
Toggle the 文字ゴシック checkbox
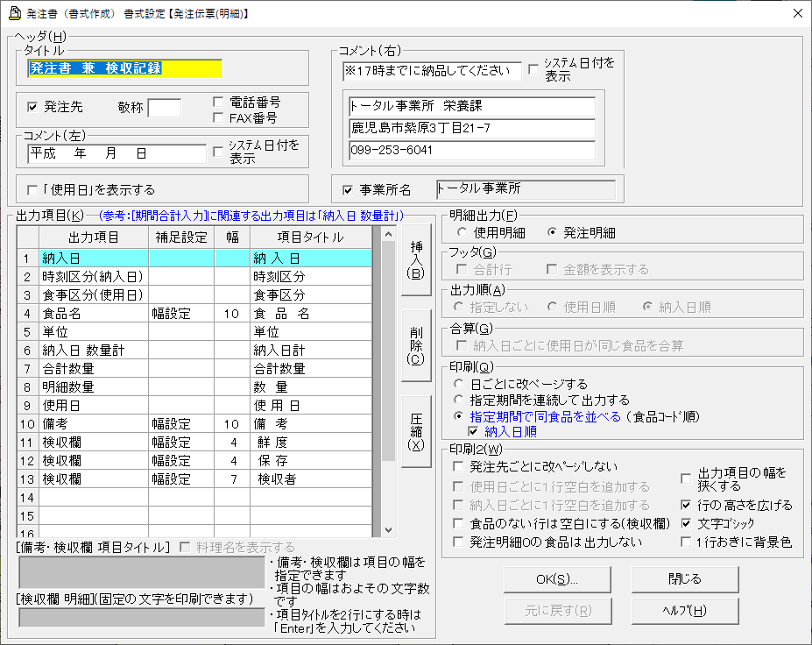tap(686, 523)
